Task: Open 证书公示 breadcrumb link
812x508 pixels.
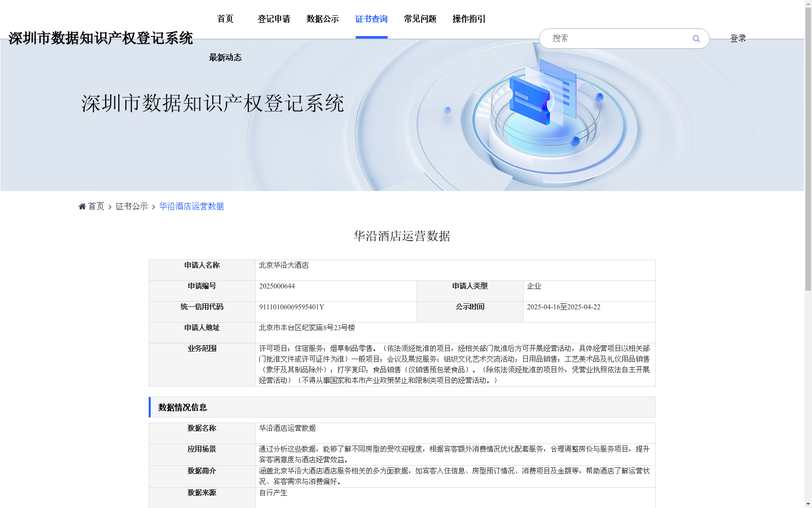Action: pyautogui.click(x=131, y=206)
